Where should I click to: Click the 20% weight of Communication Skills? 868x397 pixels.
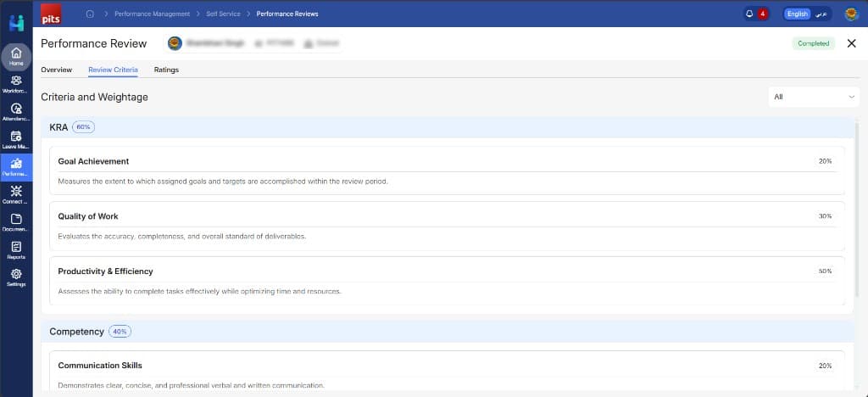coord(826,366)
